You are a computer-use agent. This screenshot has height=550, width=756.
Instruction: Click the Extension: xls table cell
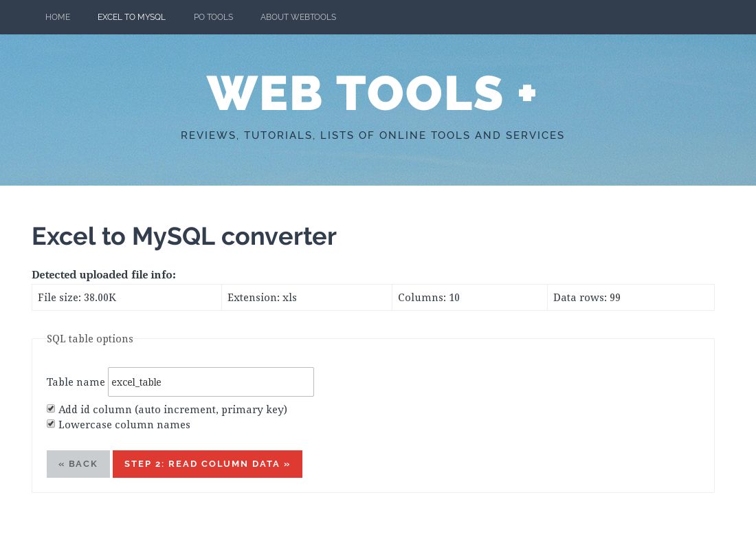point(262,297)
